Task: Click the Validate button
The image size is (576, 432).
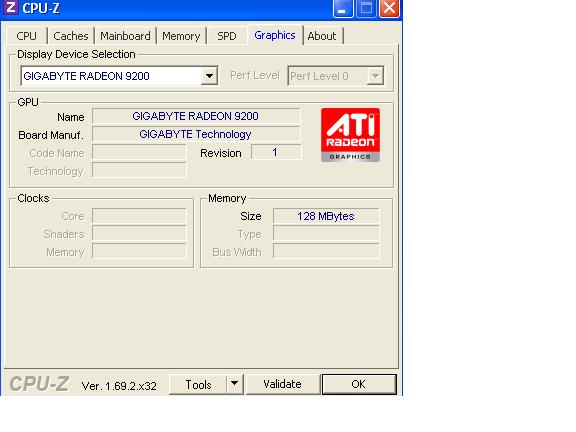Action: click(282, 384)
